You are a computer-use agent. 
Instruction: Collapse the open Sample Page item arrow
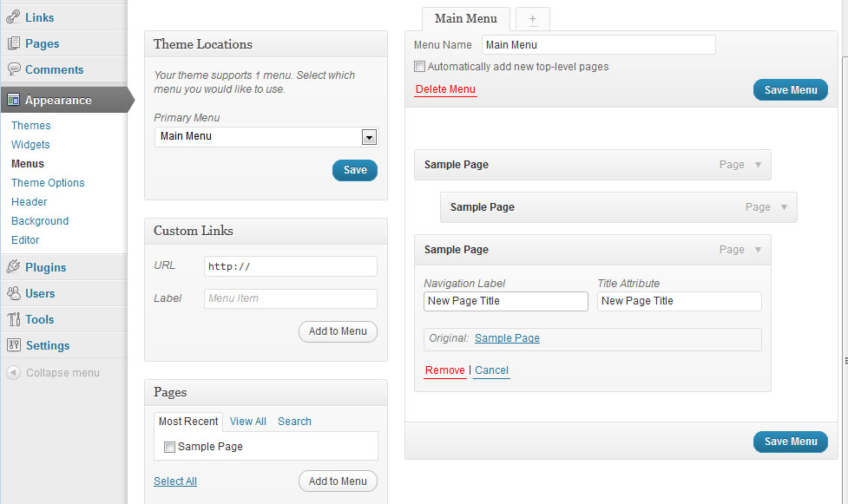pyautogui.click(x=759, y=249)
